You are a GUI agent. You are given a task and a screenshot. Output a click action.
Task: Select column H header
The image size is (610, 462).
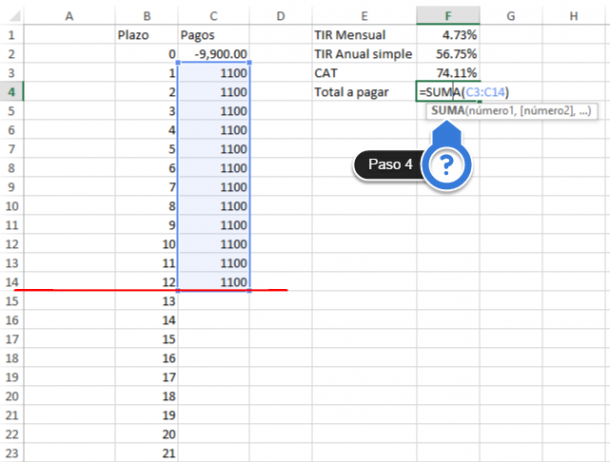574,15
